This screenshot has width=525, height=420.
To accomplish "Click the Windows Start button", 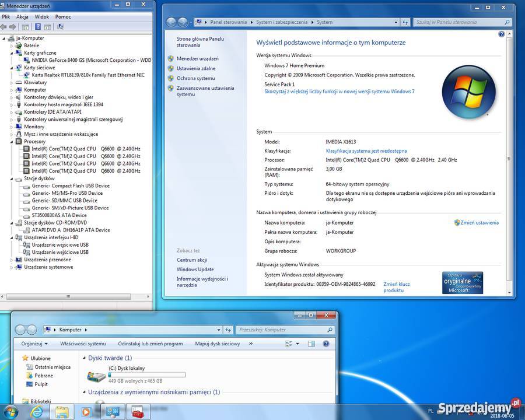I will click(10, 412).
